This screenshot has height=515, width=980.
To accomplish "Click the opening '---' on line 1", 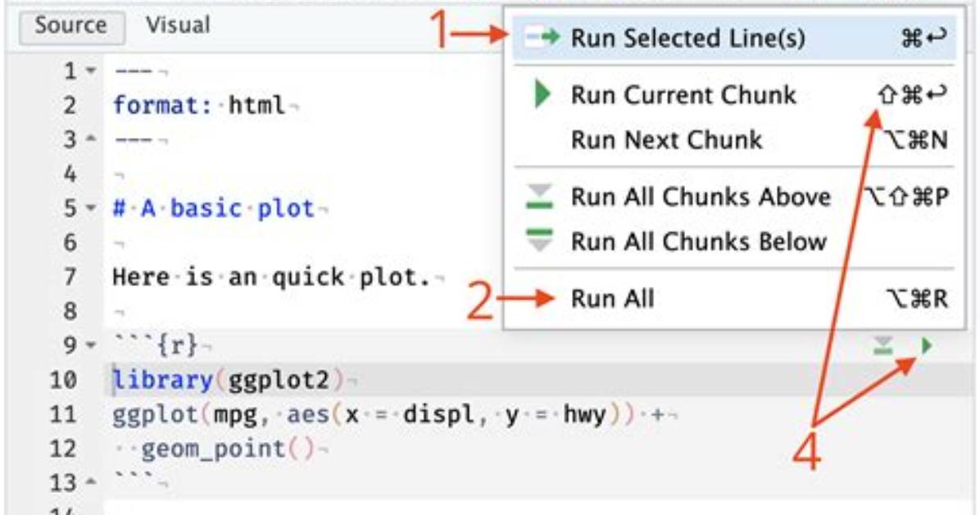I will pos(134,71).
